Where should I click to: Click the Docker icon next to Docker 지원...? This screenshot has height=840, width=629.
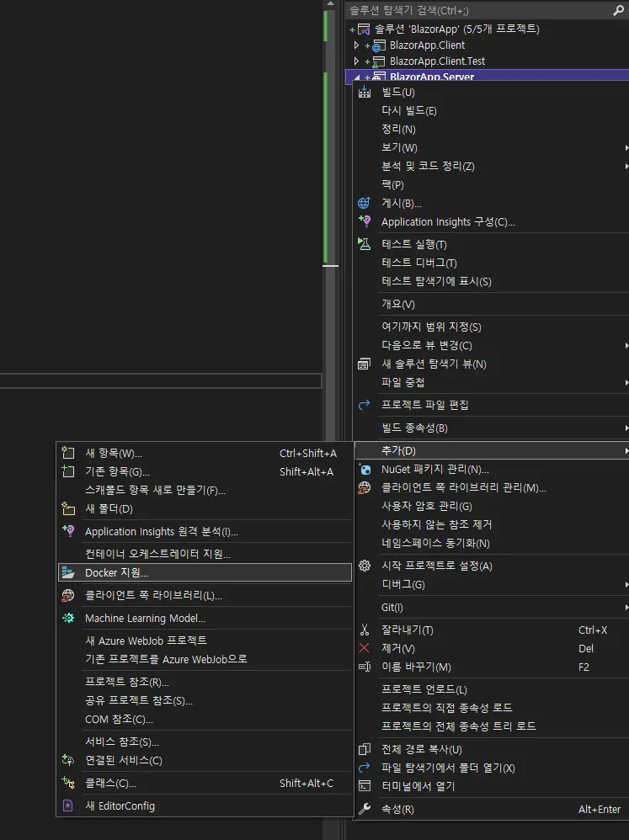[68, 572]
